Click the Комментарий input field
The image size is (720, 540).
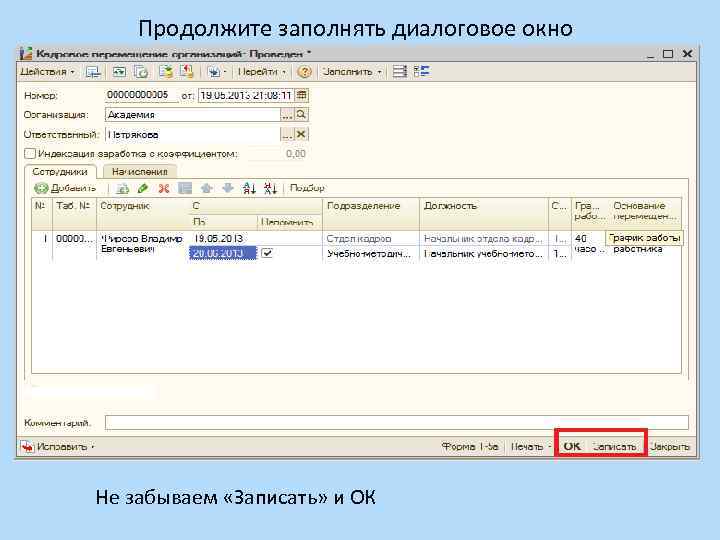397,422
